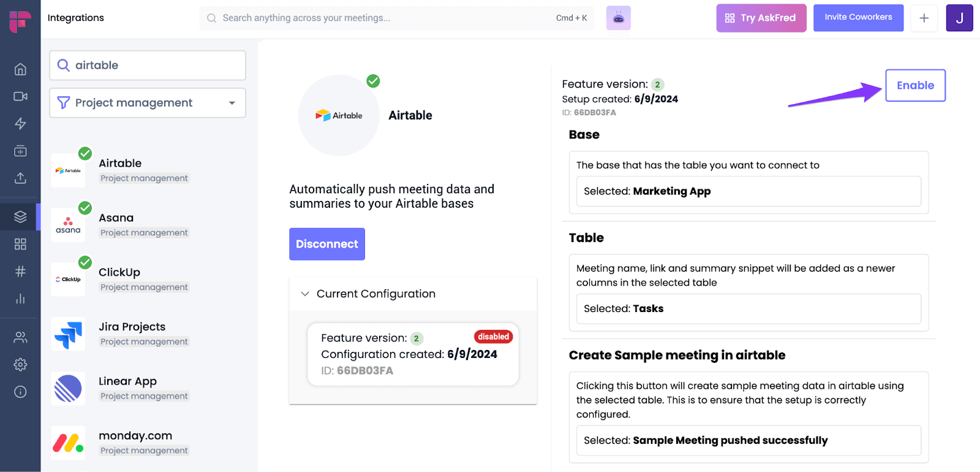Screen dimensions: 980x472
Task: Open the Base selection Marketing App field
Action: tap(748, 191)
